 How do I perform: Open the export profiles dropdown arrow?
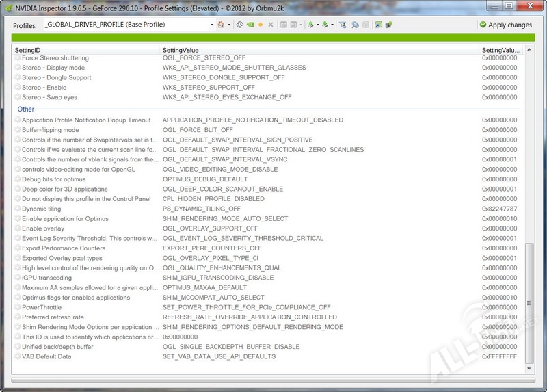(318, 25)
